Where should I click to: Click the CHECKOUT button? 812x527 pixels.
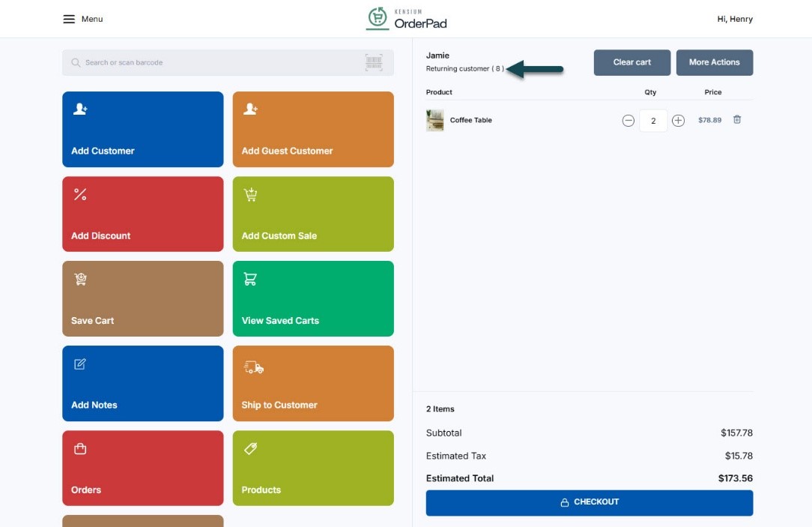pyautogui.click(x=590, y=503)
